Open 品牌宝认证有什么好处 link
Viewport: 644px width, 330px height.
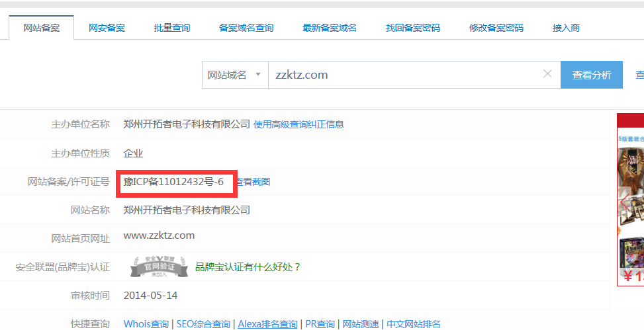click(x=248, y=267)
